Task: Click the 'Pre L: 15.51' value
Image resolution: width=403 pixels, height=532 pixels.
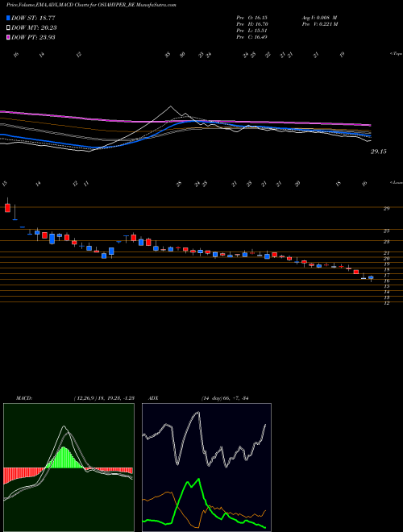Action: tap(252, 30)
